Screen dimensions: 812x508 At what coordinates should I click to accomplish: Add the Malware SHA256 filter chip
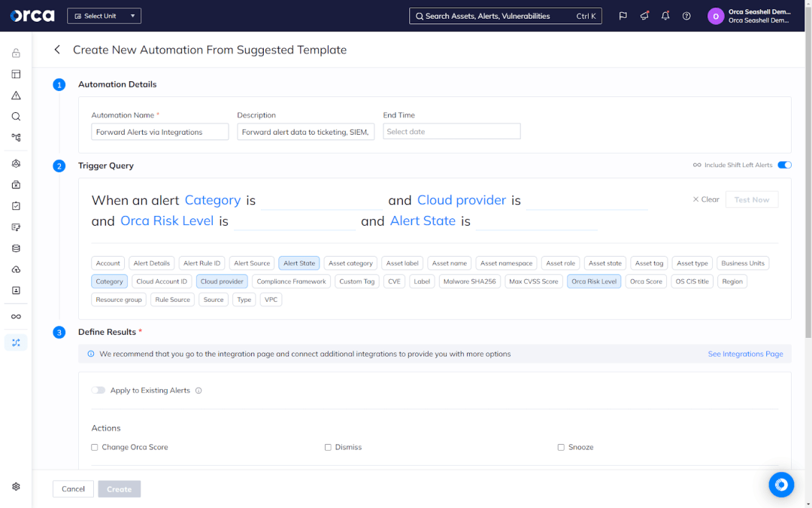point(470,281)
